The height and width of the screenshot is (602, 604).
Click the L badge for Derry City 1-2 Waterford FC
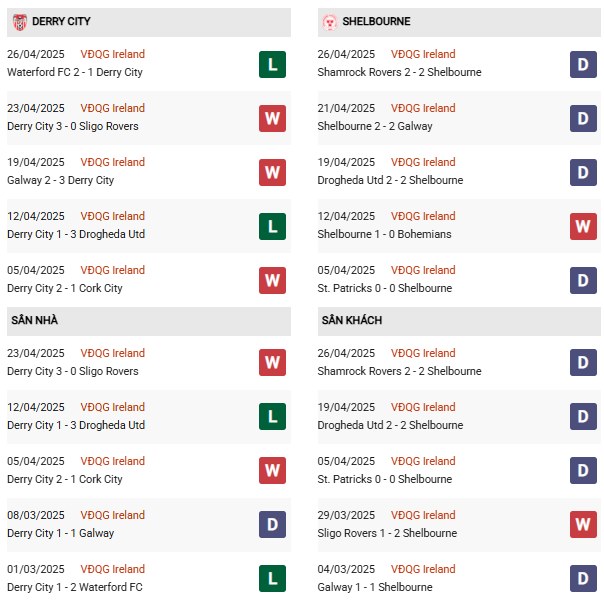(x=272, y=578)
